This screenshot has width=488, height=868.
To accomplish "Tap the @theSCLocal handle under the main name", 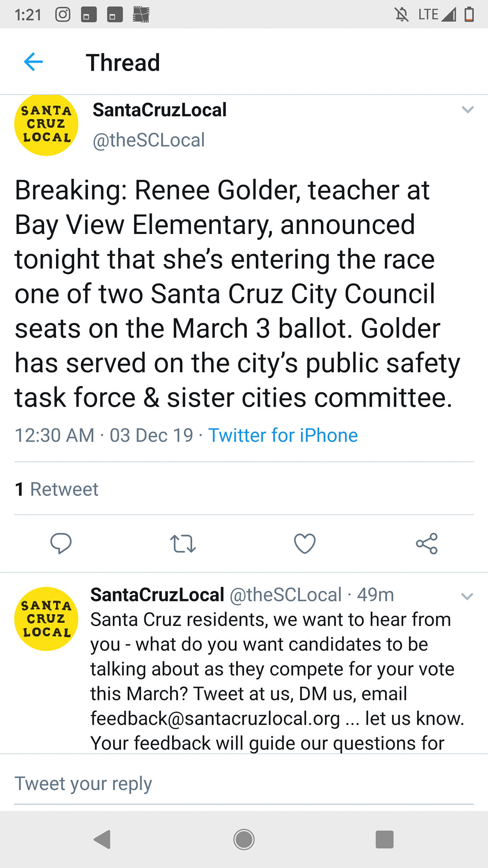I will click(149, 140).
